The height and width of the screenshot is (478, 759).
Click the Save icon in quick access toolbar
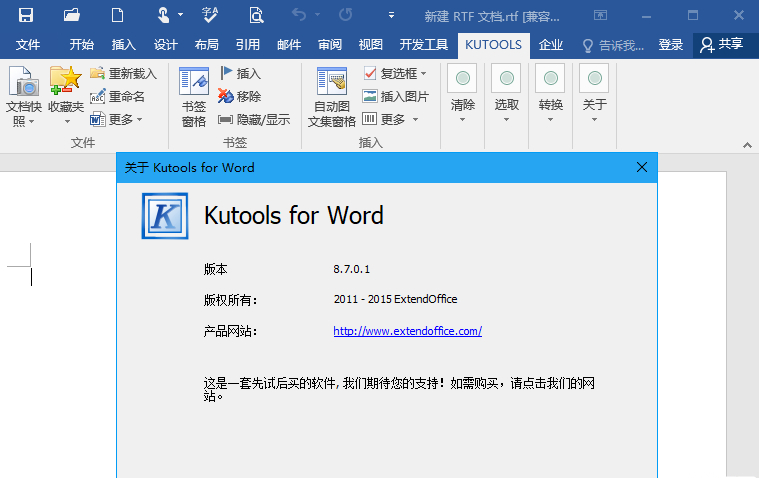[26, 15]
